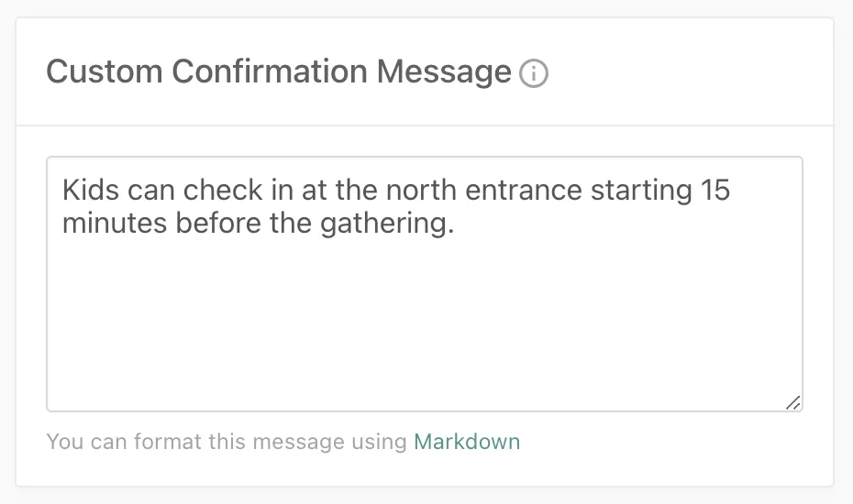Click the "Custom Confirmation Message" heading
Screen dimensions: 853x504
[x=278, y=71]
